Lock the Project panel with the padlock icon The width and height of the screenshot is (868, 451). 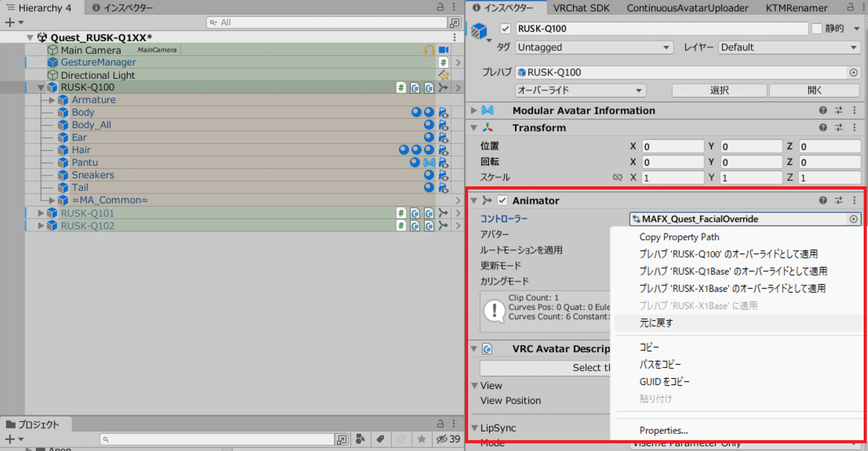coord(441,424)
